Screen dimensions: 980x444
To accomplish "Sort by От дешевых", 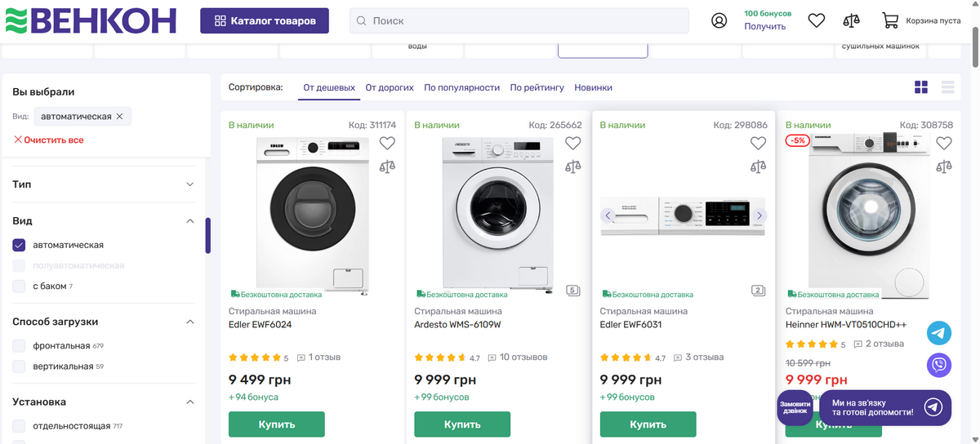I will (329, 87).
